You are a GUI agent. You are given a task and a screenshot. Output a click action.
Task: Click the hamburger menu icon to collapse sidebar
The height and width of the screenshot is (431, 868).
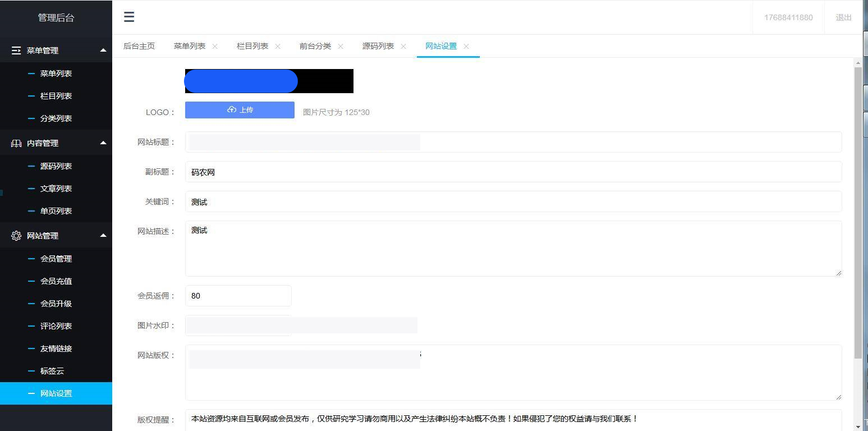tap(129, 17)
